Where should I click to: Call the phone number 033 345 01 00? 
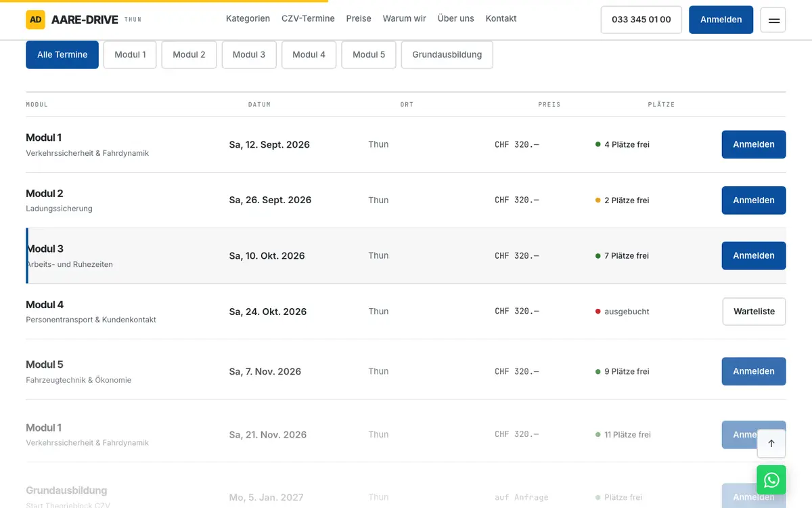[641, 20]
